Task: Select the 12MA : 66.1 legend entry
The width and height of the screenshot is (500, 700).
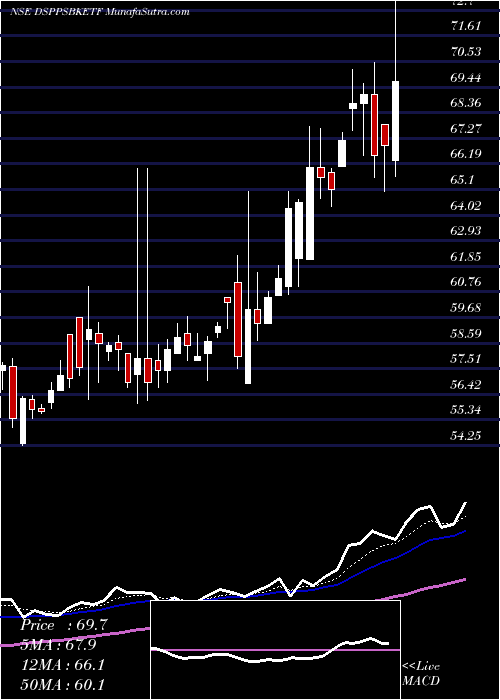Action: (x=62, y=665)
